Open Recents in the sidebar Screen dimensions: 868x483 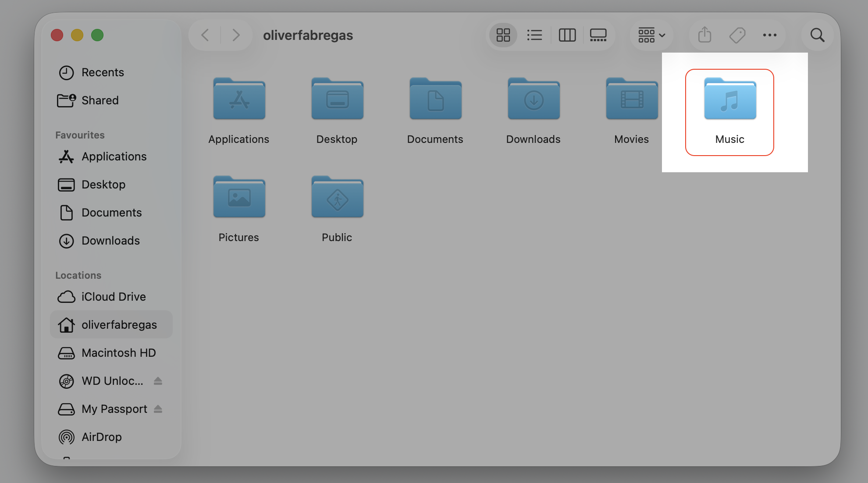pyautogui.click(x=111, y=72)
